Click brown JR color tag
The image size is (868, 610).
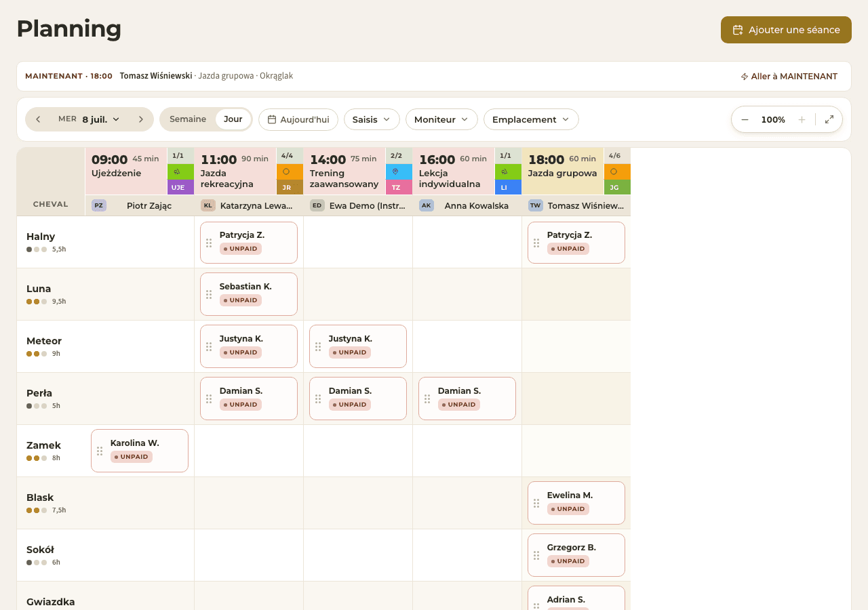pos(290,188)
